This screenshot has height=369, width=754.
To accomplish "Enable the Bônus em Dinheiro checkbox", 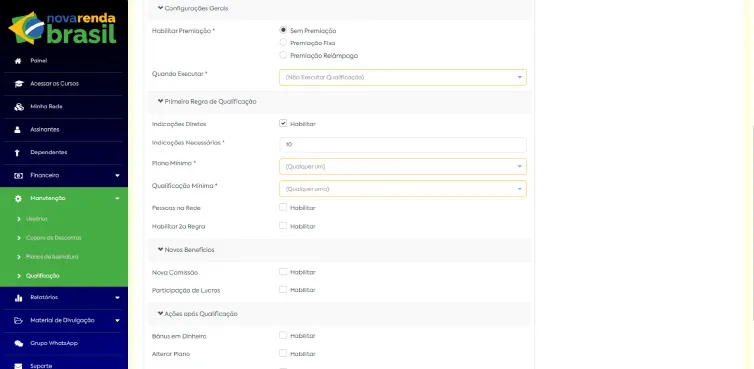I will tap(283, 335).
